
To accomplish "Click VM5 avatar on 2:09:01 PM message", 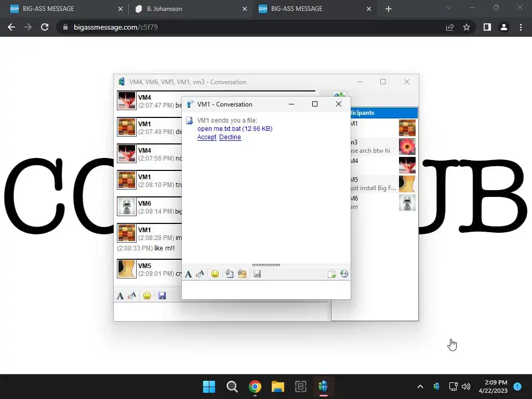I will (127, 269).
